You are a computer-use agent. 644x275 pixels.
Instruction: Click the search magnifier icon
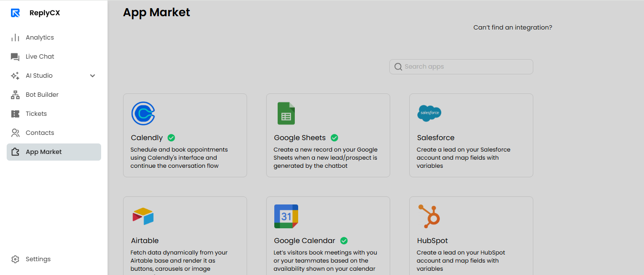(398, 67)
